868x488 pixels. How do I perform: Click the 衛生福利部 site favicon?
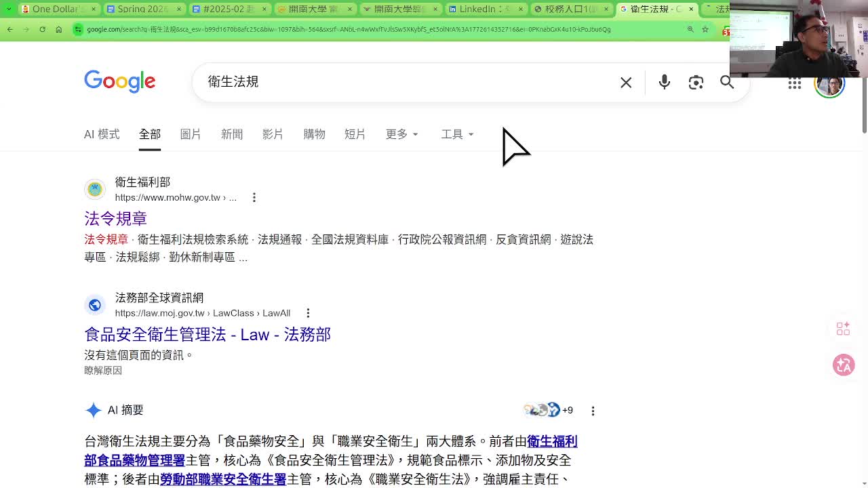coord(95,189)
